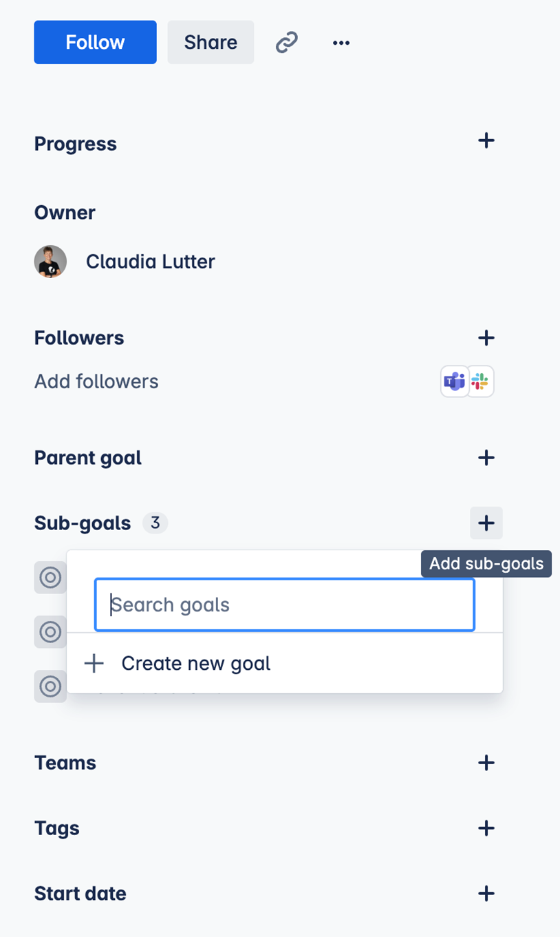Add followers using the plus icon
Viewport: 560px width, 937px height.
tap(486, 338)
